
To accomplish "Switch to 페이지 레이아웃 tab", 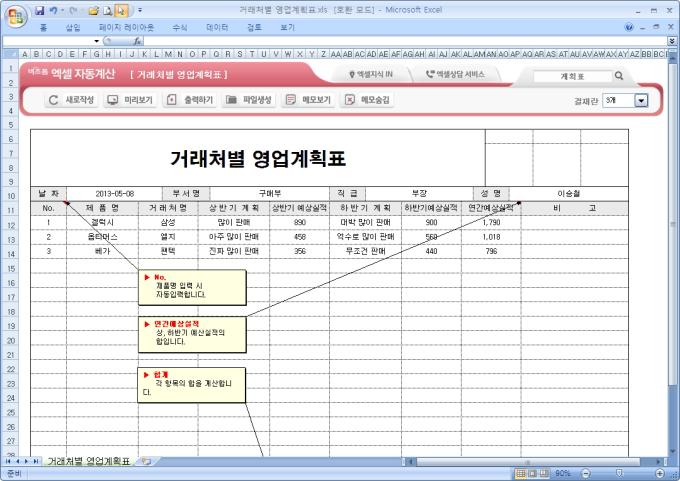I will (126, 27).
